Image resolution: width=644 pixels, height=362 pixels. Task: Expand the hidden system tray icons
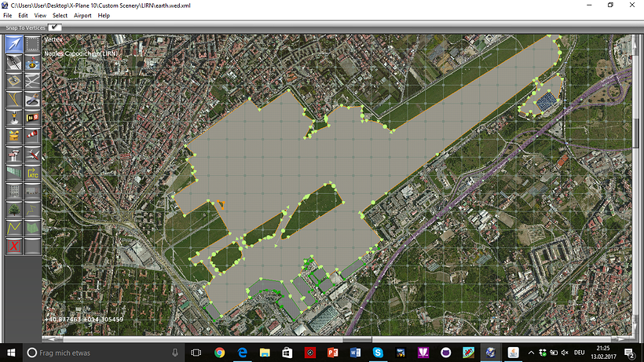click(531, 353)
